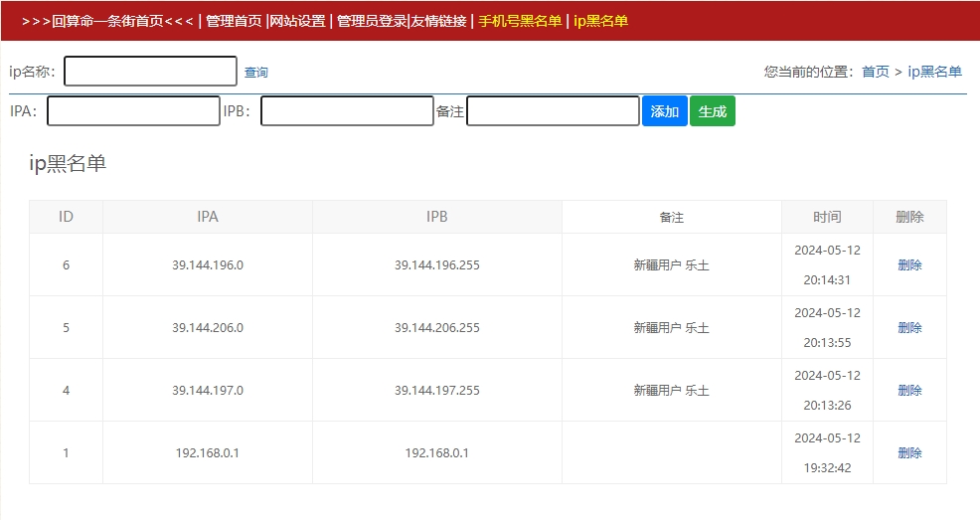Delete the 39.144.206.0 row
The width and height of the screenshot is (980, 520).
pyautogui.click(x=909, y=328)
